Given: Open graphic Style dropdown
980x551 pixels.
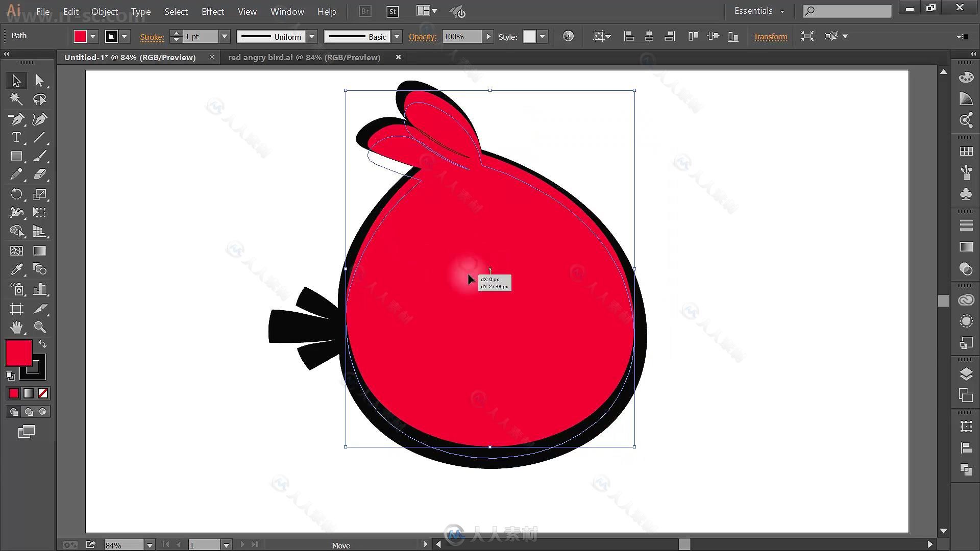Looking at the screenshot, I should coord(543,37).
